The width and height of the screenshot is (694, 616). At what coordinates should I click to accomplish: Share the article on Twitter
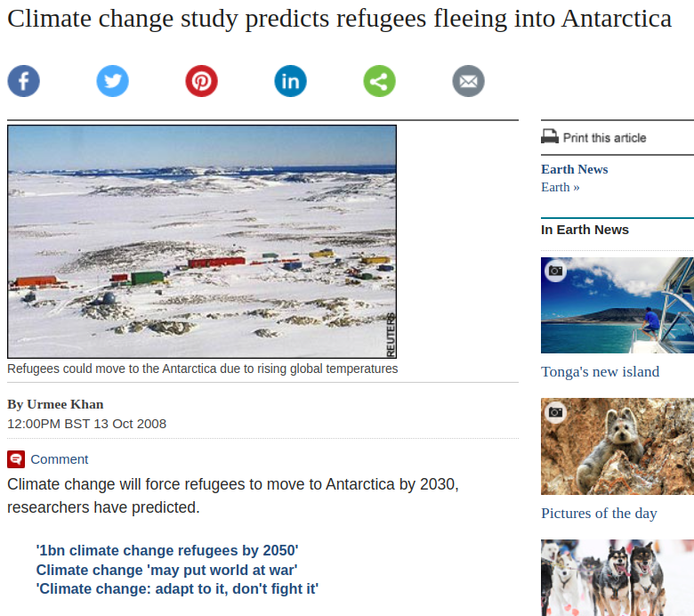click(x=113, y=81)
